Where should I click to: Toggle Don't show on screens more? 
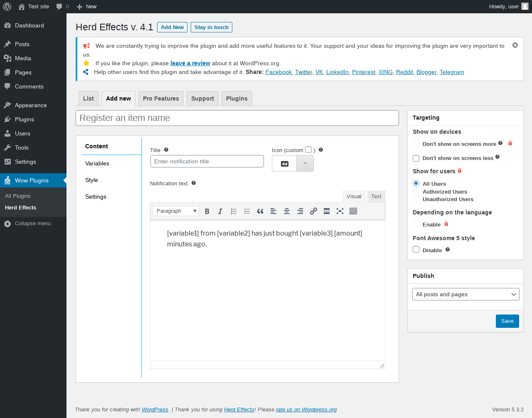(x=416, y=143)
